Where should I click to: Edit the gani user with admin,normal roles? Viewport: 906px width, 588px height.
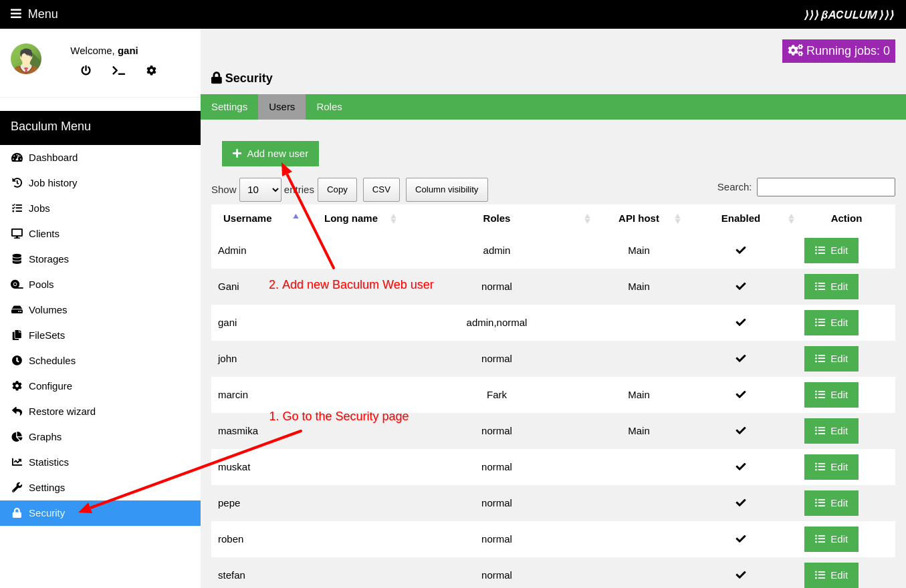tap(831, 323)
